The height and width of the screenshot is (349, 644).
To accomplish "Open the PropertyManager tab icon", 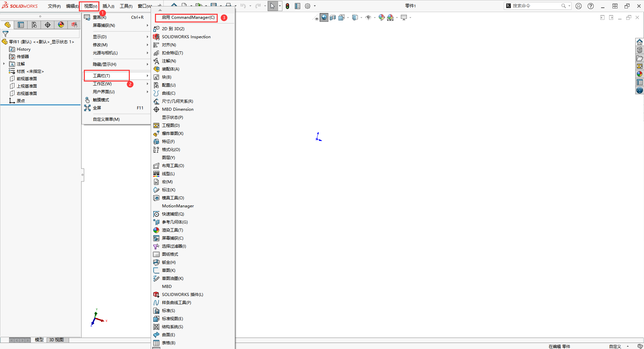I will pyautogui.click(x=21, y=25).
